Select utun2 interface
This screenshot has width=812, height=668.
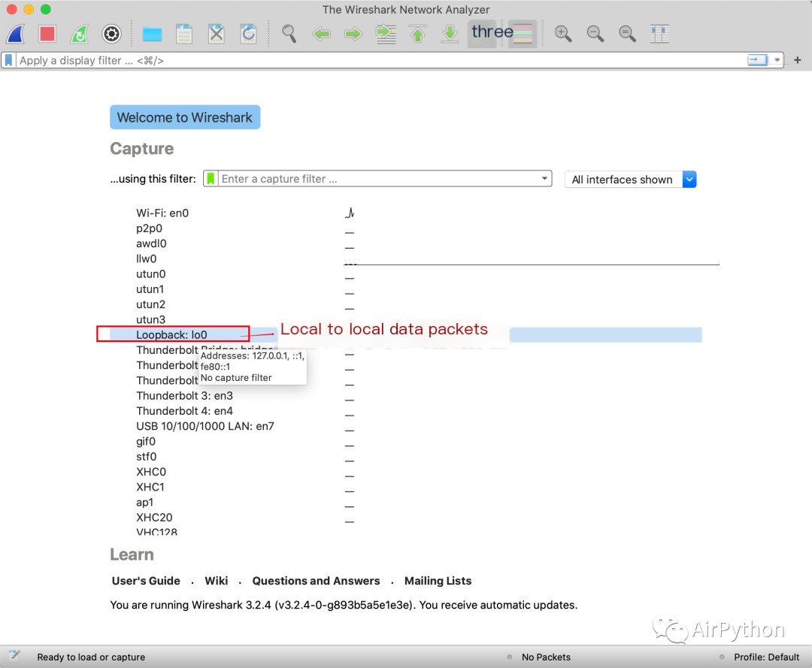[150, 304]
